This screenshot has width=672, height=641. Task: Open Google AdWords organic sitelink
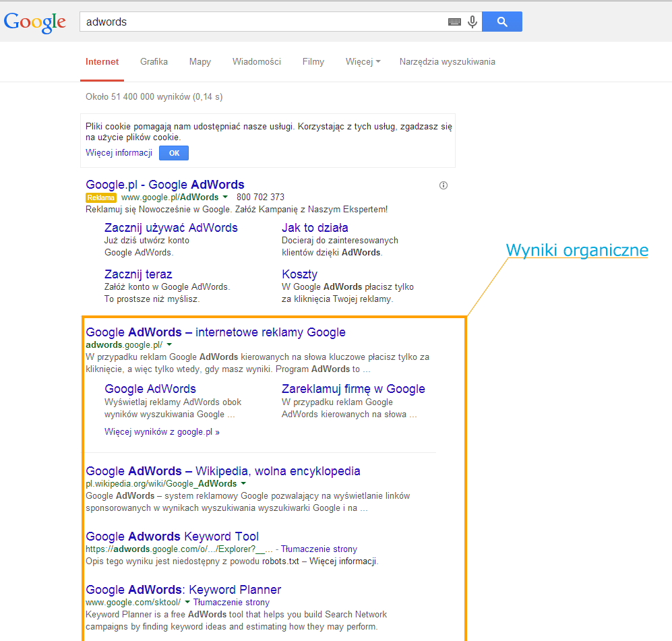[150, 389]
